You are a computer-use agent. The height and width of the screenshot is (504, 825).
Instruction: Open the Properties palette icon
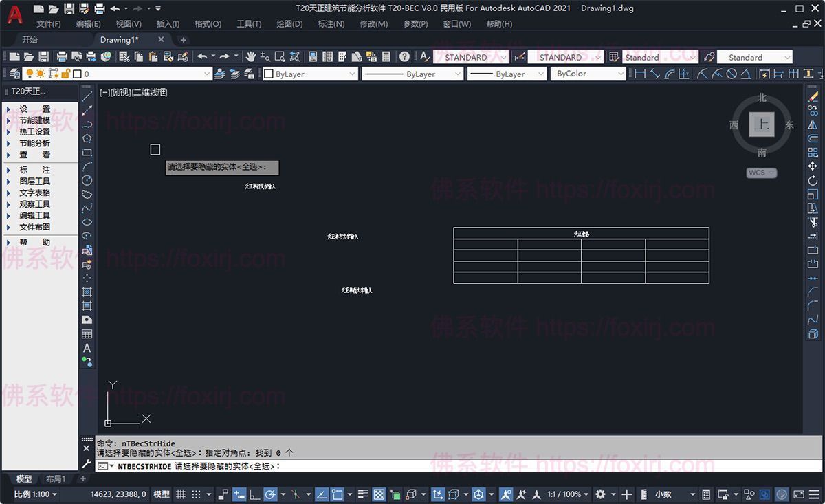[x=313, y=56]
